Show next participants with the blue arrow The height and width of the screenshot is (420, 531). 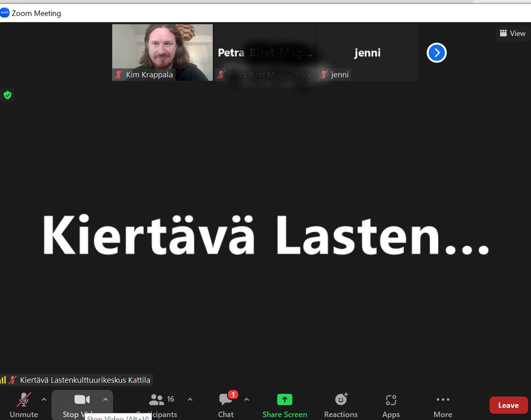point(437,53)
